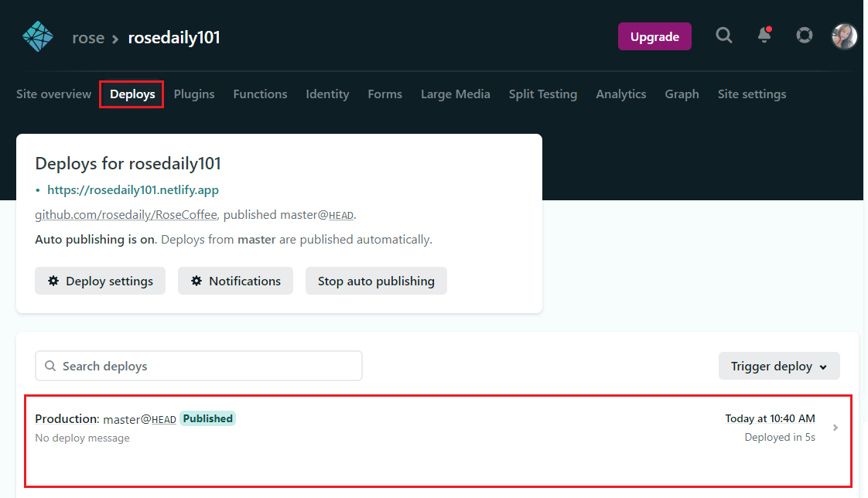
Task: Click the Netlify logo icon
Action: (x=38, y=36)
